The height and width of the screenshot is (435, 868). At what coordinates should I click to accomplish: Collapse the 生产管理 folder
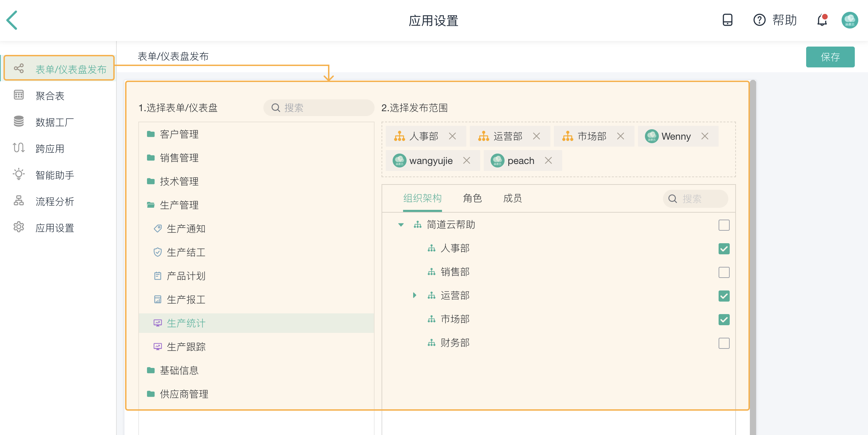pyautogui.click(x=179, y=205)
